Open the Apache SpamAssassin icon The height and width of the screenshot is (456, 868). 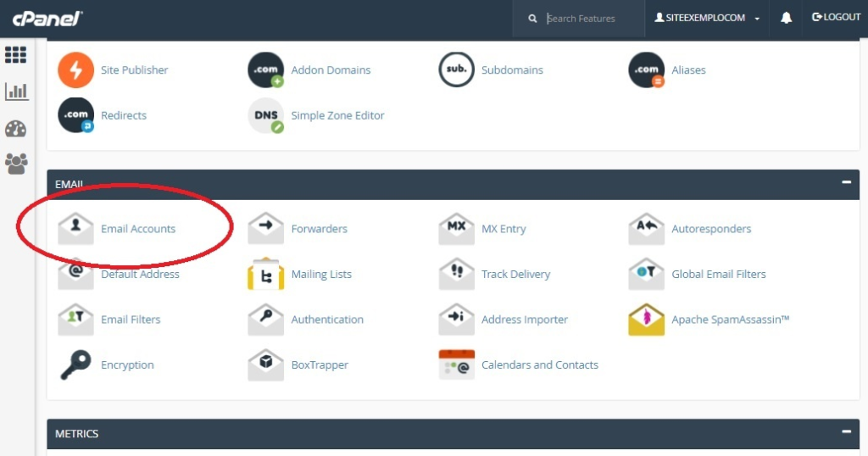(x=646, y=320)
